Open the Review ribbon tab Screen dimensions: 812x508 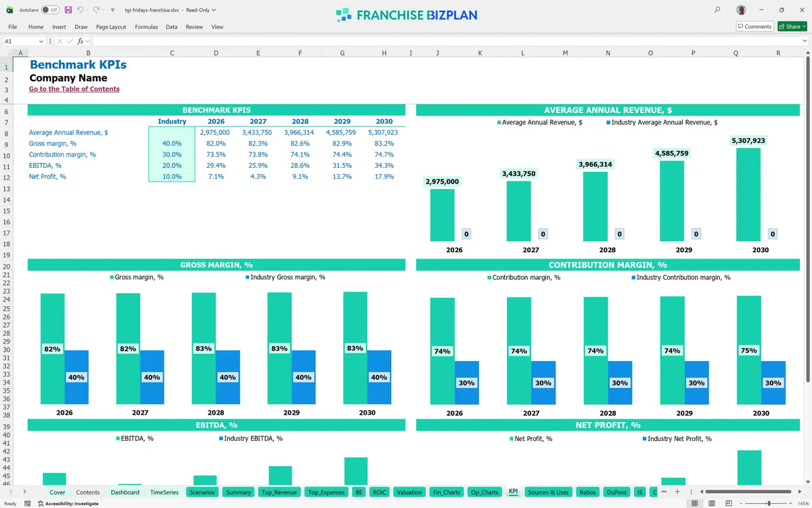point(194,27)
